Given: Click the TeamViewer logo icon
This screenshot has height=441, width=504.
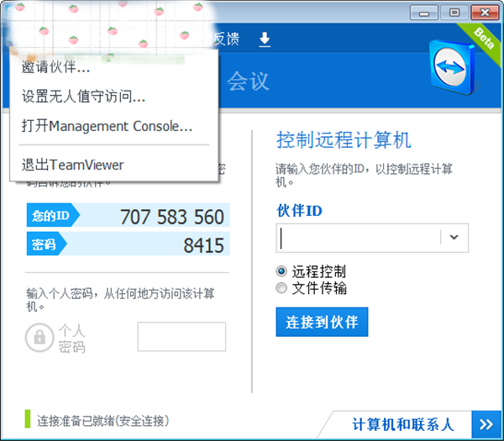Looking at the screenshot, I should 452,67.
